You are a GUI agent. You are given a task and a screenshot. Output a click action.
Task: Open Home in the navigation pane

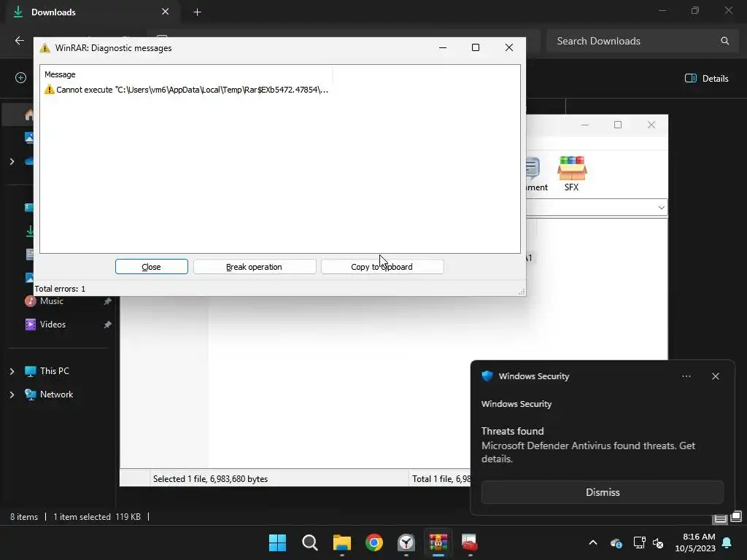pos(29,114)
